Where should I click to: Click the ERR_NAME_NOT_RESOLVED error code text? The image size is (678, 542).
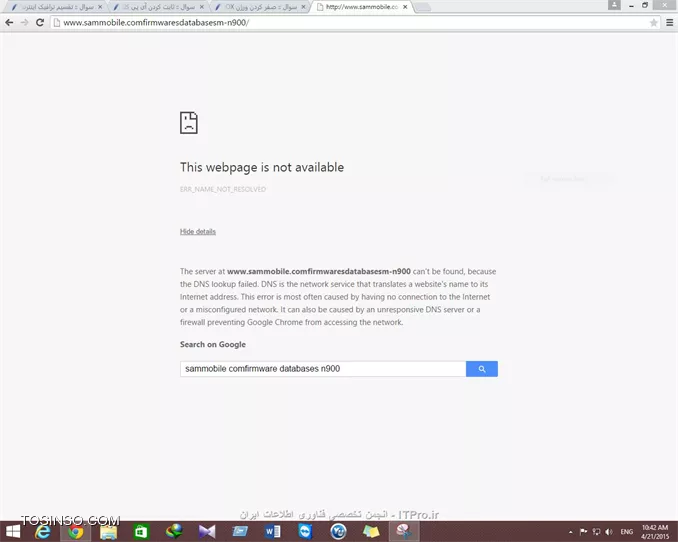(223, 189)
